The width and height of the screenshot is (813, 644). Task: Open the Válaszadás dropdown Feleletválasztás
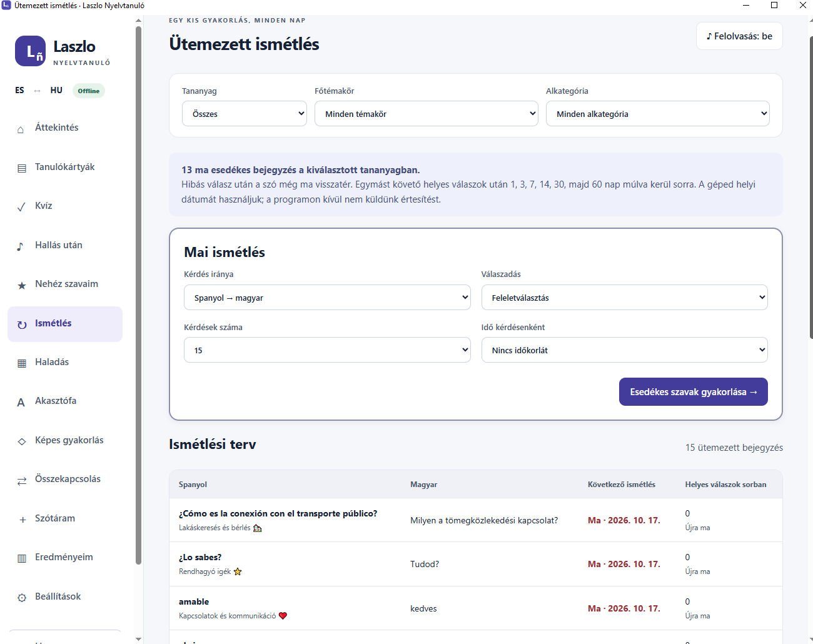click(625, 298)
